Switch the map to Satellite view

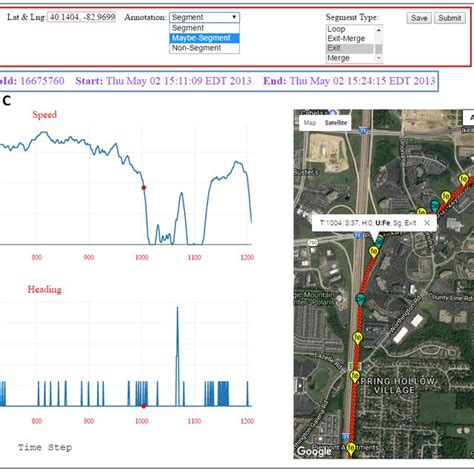(x=336, y=123)
